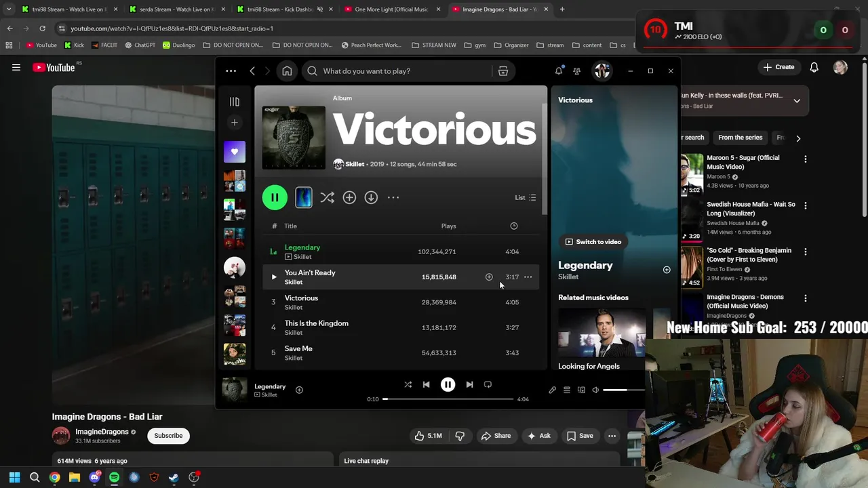
Task: Open Spotify Browse icon in search bar
Action: [x=503, y=71]
